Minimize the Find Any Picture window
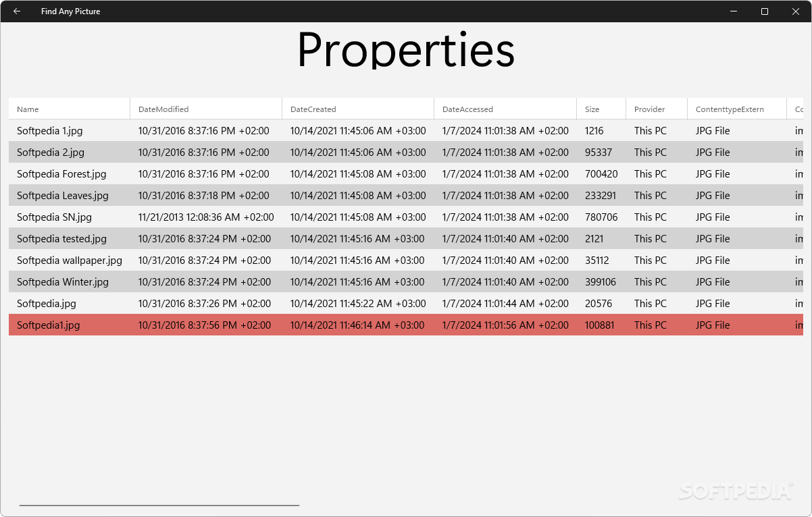The image size is (812, 517). click(x=734, y=11)
